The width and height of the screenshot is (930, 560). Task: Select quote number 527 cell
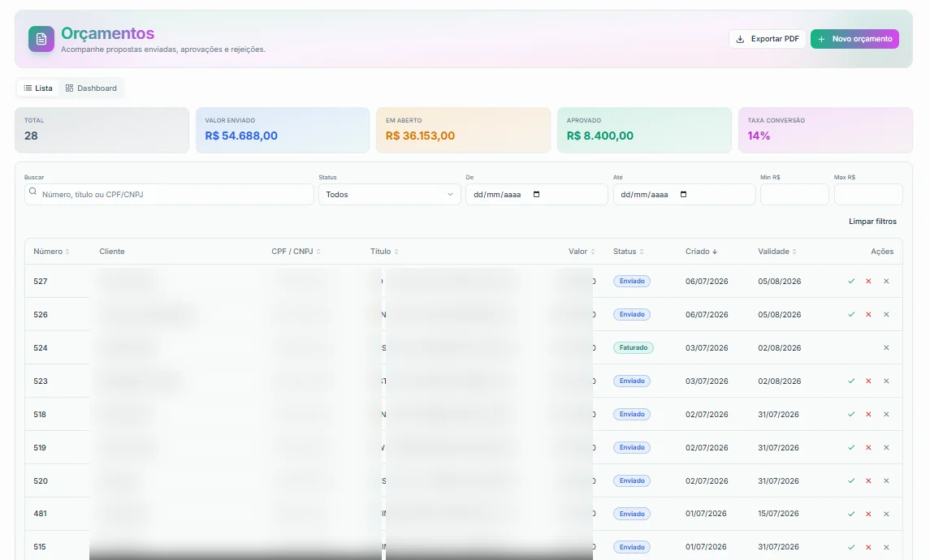tap(41, 282)
